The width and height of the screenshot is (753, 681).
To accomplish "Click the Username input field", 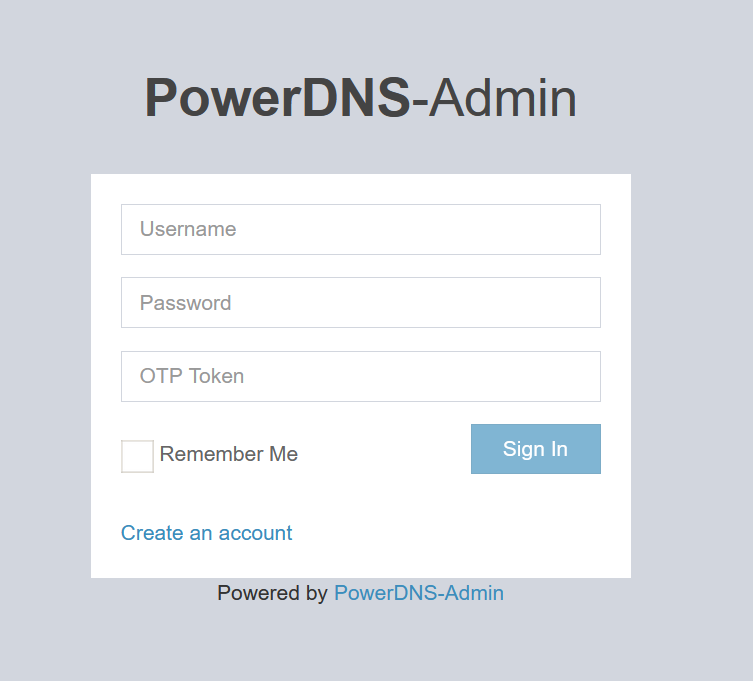I will pos(361,230).
